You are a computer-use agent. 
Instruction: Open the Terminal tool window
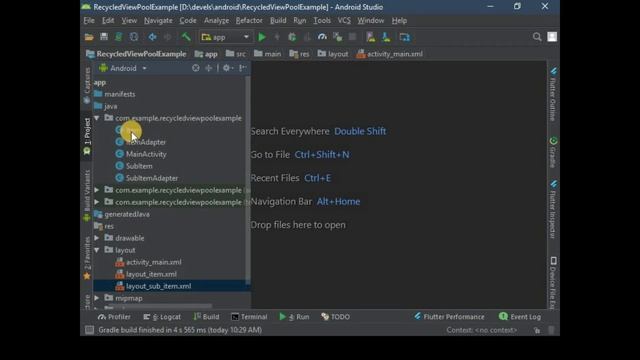(249, 317)
